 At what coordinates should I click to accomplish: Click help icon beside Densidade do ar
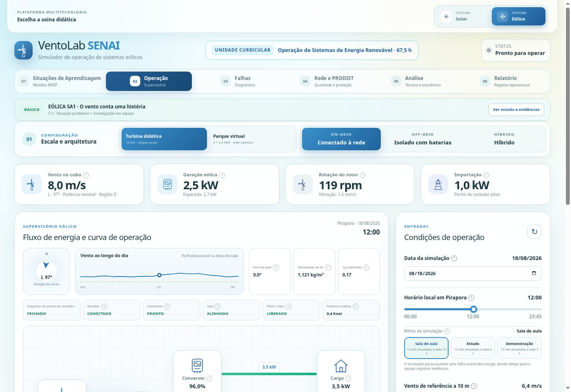pos(328,268)
